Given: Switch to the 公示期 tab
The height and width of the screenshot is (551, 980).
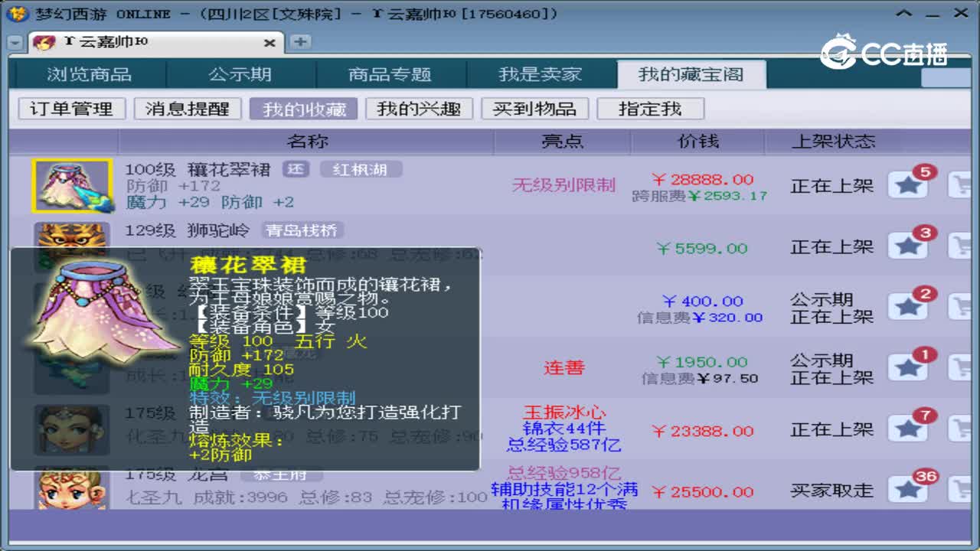Looking at the screenshot, I should [x=240, y=74].
